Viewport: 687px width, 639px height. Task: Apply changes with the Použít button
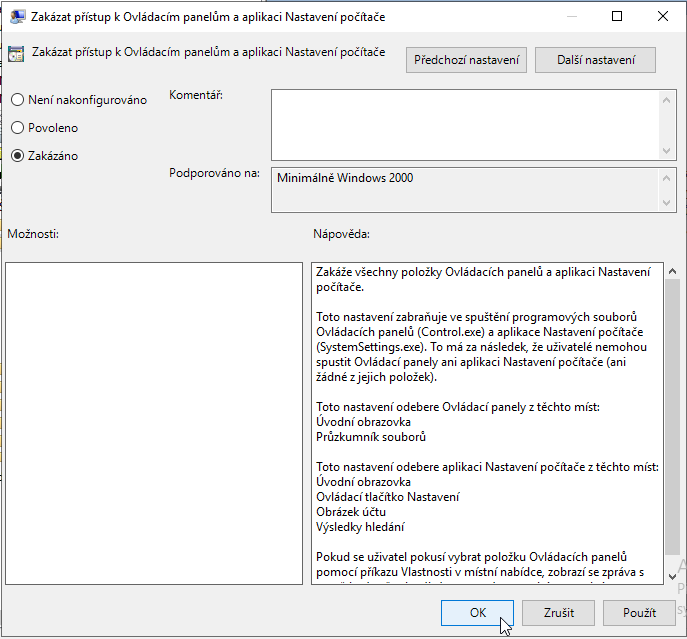639,613
